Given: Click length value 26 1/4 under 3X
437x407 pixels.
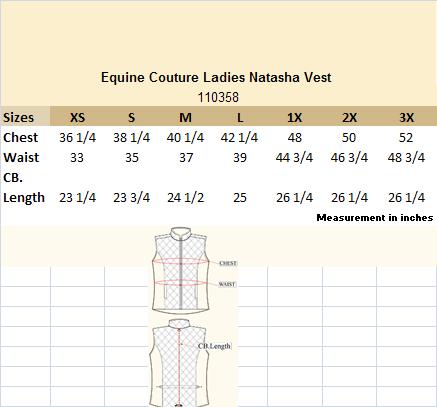Looking at the screenshot, I should click(x=406, y=198).
